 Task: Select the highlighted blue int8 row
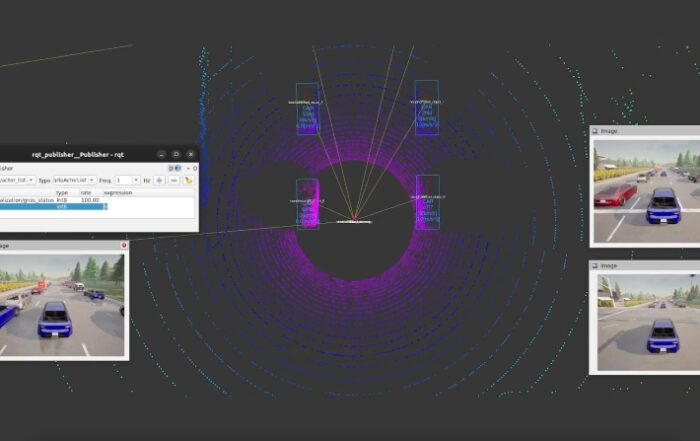(54, 207)
